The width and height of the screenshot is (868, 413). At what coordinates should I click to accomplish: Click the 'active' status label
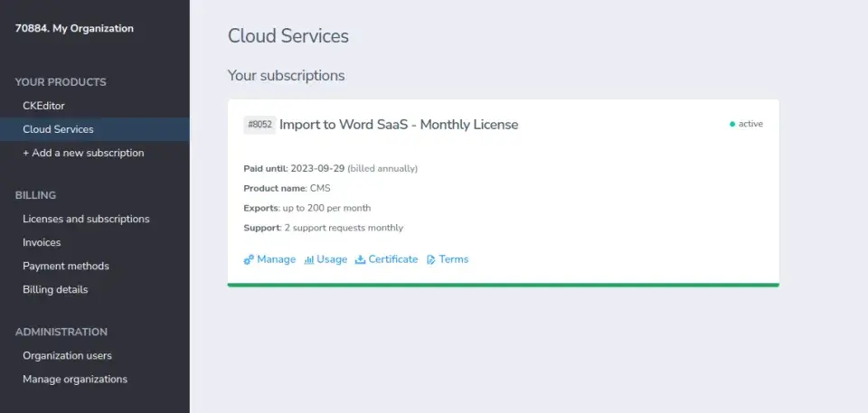tap(750, 124)
